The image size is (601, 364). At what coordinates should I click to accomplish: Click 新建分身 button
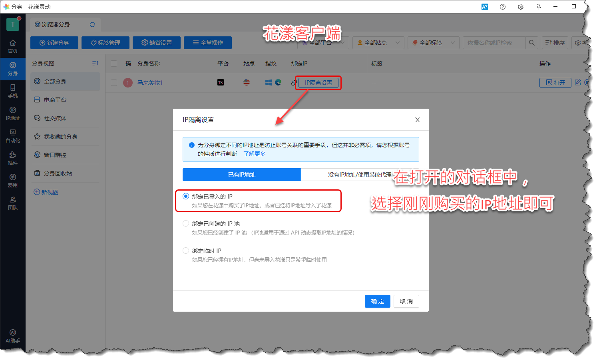pyautogui.click(x=54, y=43)
